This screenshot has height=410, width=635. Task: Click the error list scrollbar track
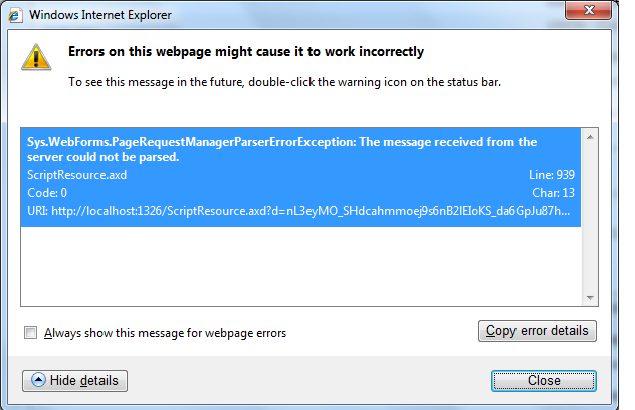590,218
